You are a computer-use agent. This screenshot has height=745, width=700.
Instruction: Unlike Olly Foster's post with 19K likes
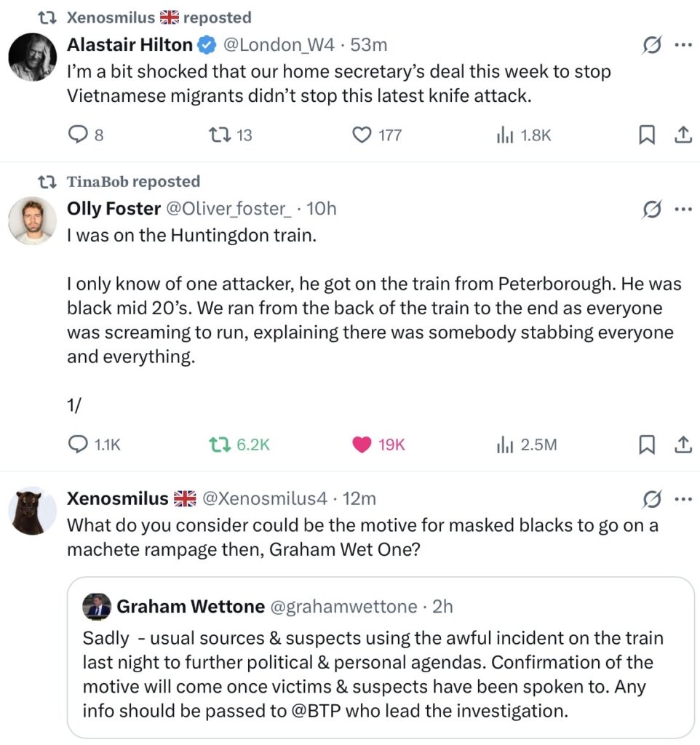point(362,444)
